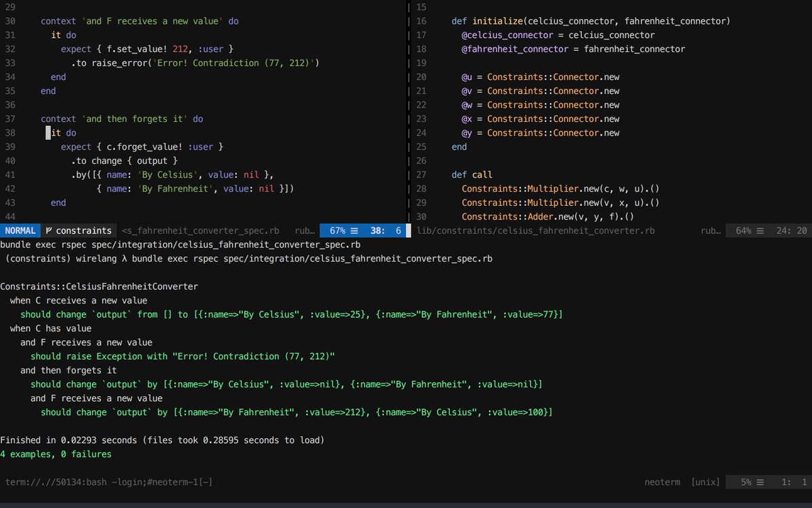Click the 'should change `output` from []' result
The width and height of the screenshot is (812, 508).
coord(292,314)
